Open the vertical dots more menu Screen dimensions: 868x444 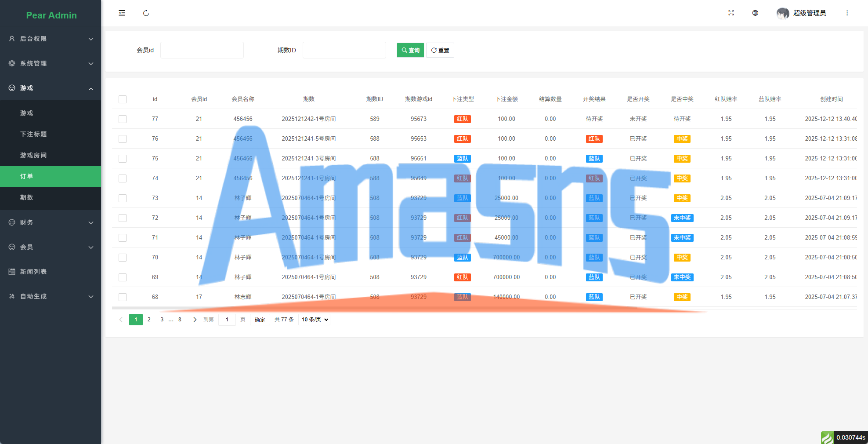[847, 13]
